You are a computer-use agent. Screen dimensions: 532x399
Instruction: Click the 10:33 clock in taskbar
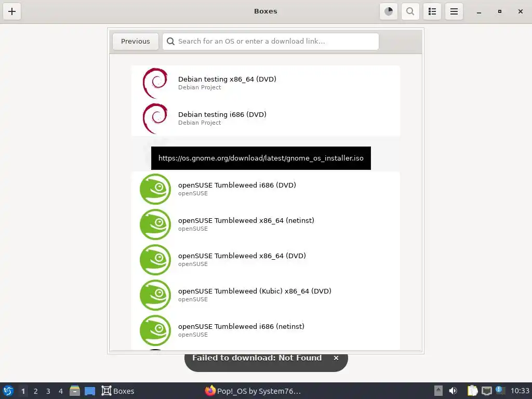pos(520,391)
